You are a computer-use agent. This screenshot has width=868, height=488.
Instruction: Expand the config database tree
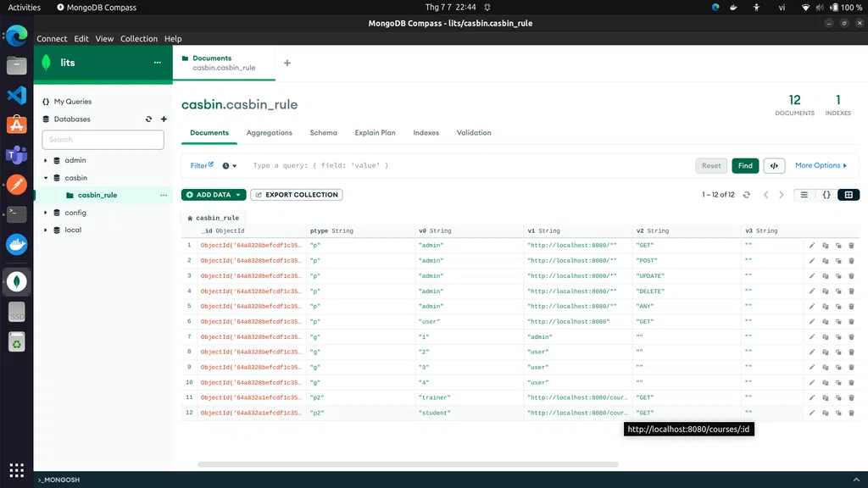coord(46,213)
